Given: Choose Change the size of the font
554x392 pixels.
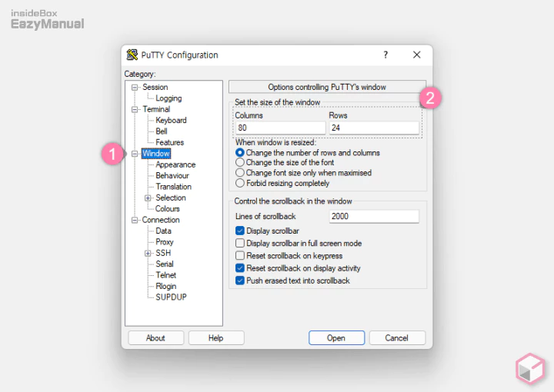Looking at the screenshot, I should [x=240, y=163].
